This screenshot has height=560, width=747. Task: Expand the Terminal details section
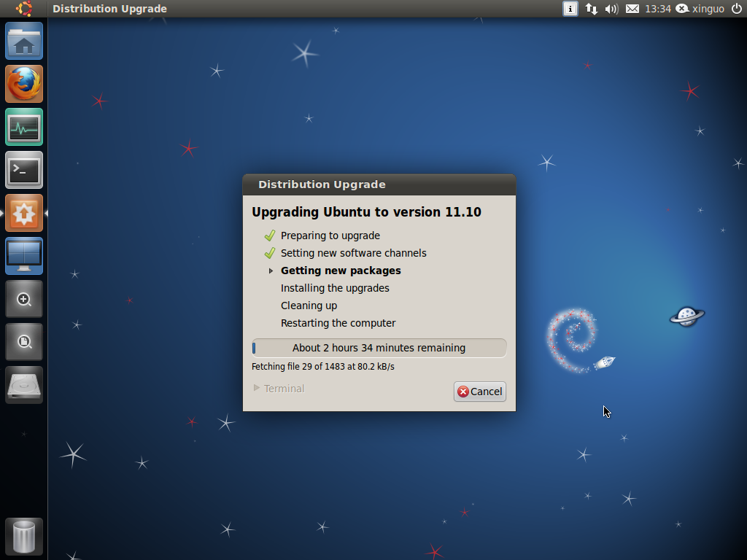coord(279,389)
